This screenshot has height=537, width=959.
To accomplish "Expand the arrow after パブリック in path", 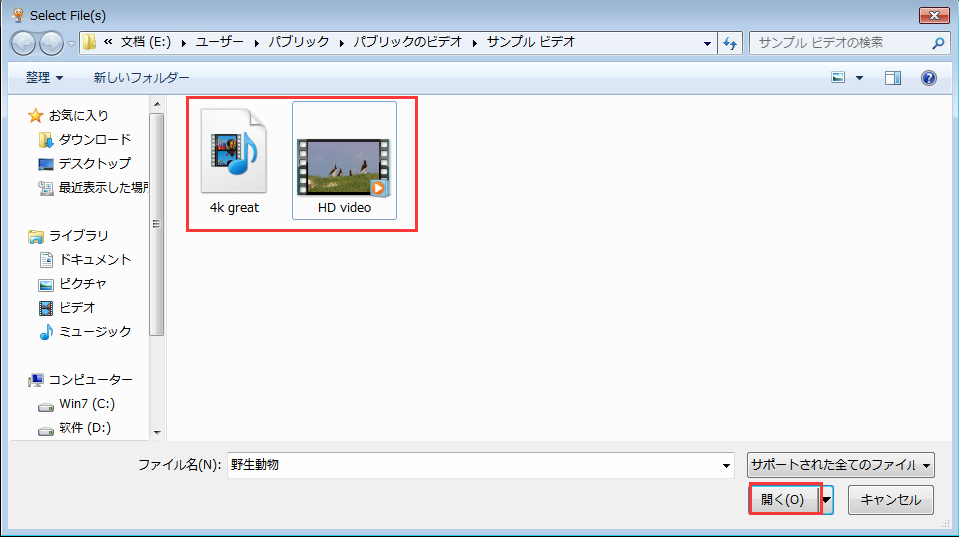I will click(341, 43).
